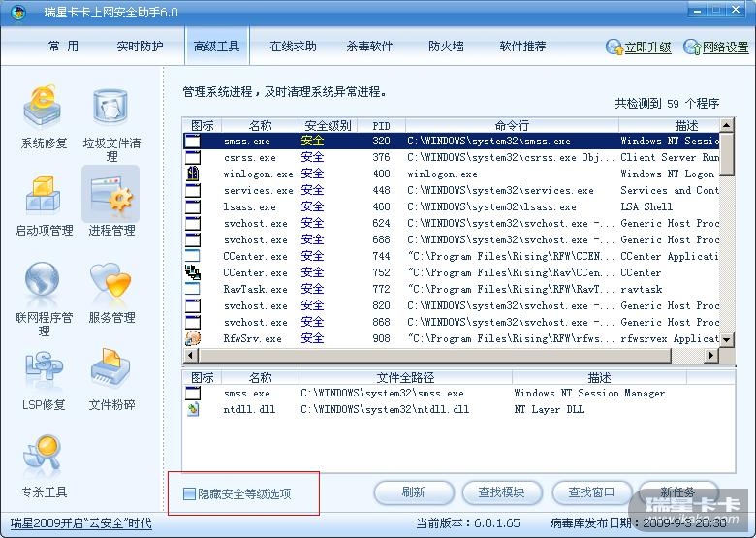The image size is (756, 538).
Task: Switch to the 杀毒软件 tab
Action: tap(369, 47)
